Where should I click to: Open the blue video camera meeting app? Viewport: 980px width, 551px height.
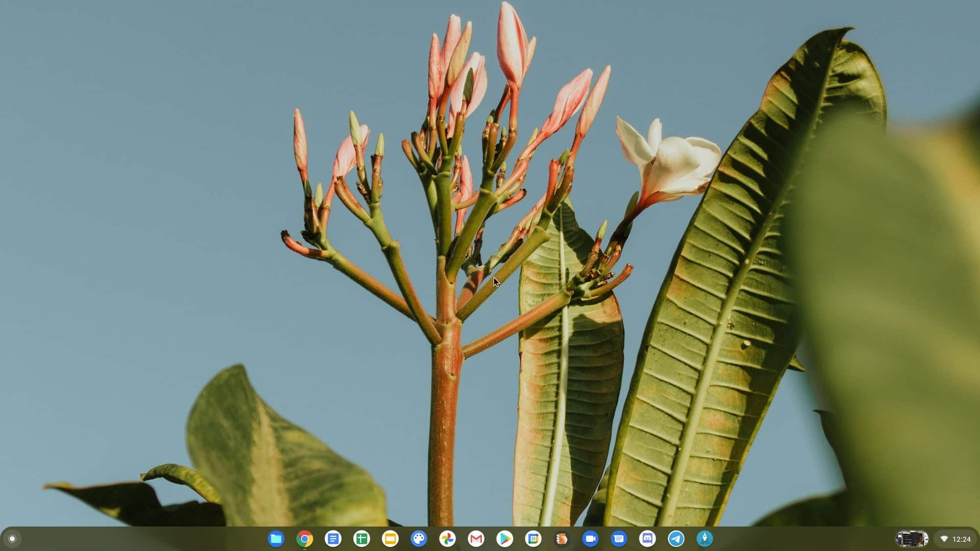click(x=591, y=539)
